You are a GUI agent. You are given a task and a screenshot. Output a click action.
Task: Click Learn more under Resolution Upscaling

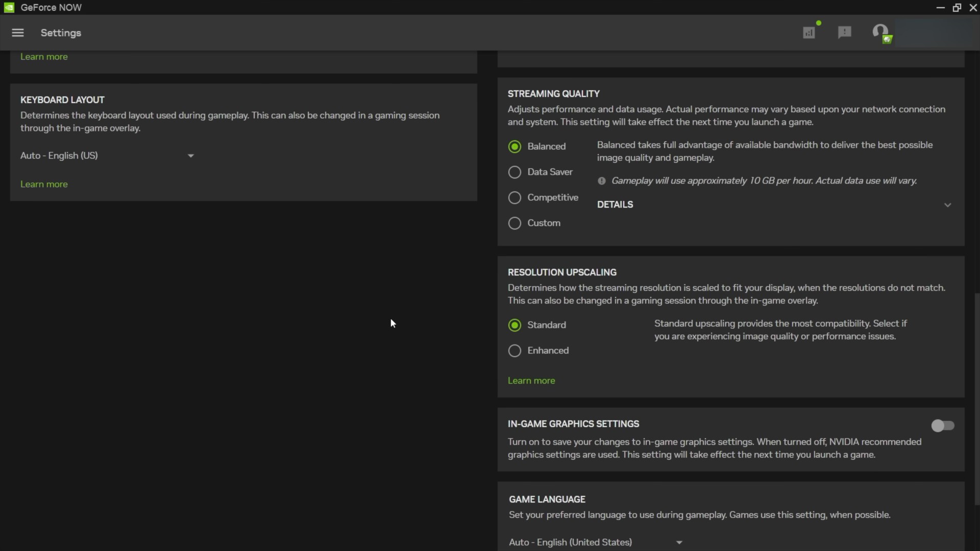(x=531, y=381)
